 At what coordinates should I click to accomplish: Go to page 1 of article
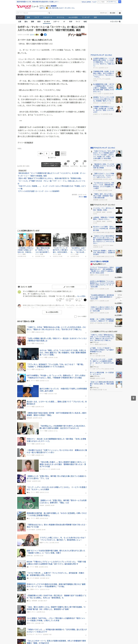coord(47,153)
